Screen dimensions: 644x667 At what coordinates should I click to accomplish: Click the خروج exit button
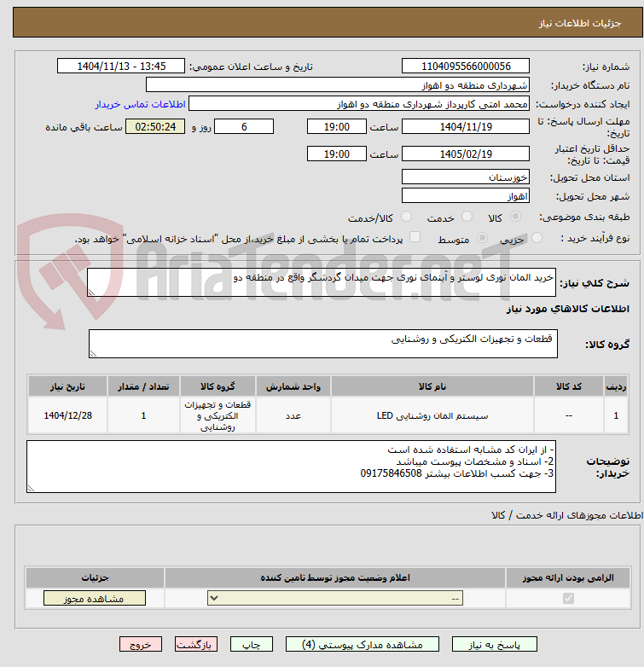(x=141, y=644)
